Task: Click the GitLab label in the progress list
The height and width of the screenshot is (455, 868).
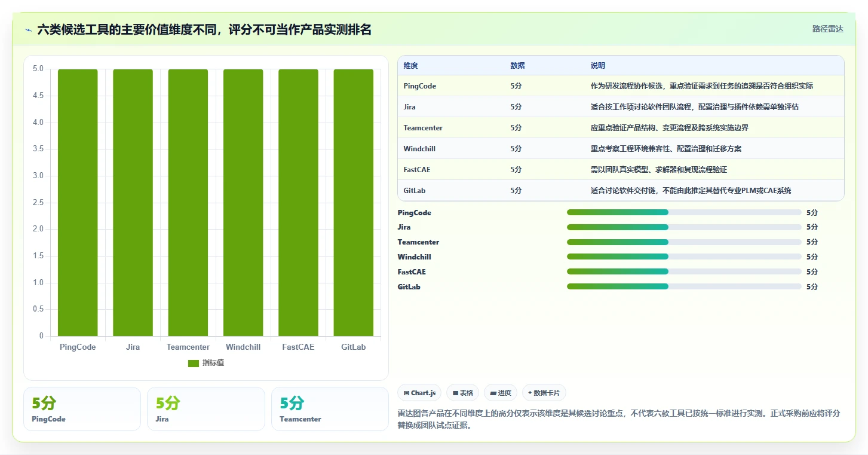Action: [409, 287]
